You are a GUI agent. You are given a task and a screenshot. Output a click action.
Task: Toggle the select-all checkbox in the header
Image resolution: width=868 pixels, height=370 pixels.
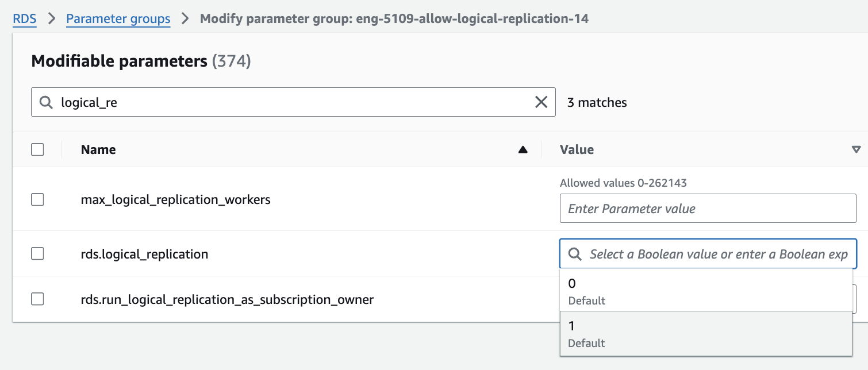pyautogui.click(x=37, y=149)
